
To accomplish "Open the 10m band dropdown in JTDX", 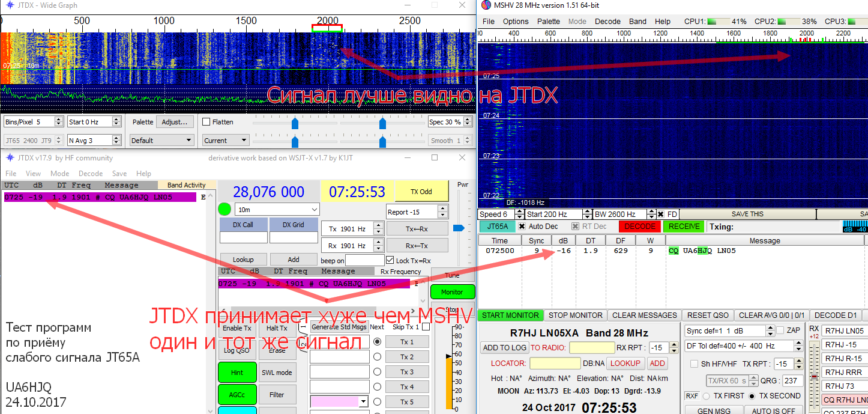I will (x=277, y=210).
